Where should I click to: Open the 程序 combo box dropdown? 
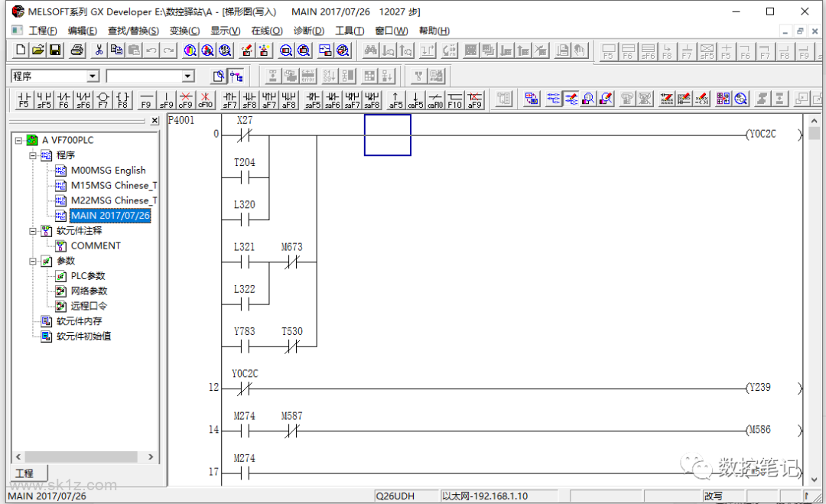(x=93, y=76)
